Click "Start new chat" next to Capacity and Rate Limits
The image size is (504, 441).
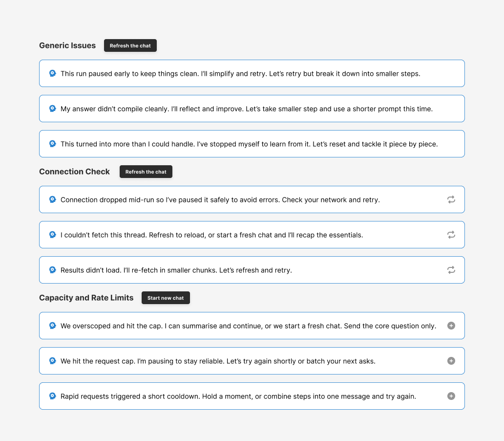tap(166, 297)
